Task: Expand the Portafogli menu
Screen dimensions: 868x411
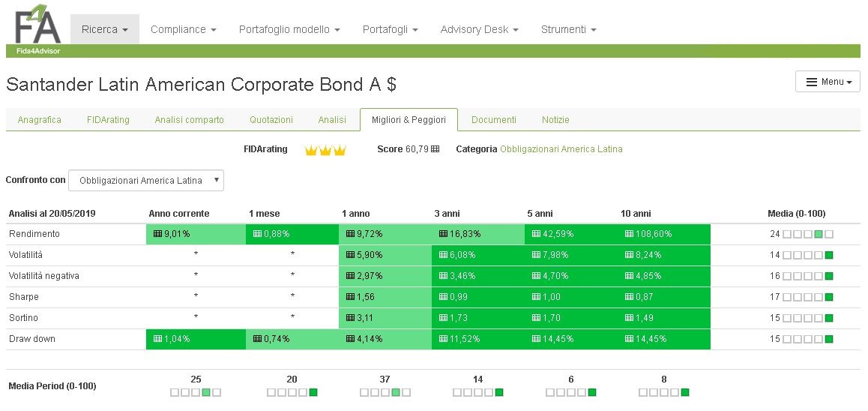Action: pos(391,29)
